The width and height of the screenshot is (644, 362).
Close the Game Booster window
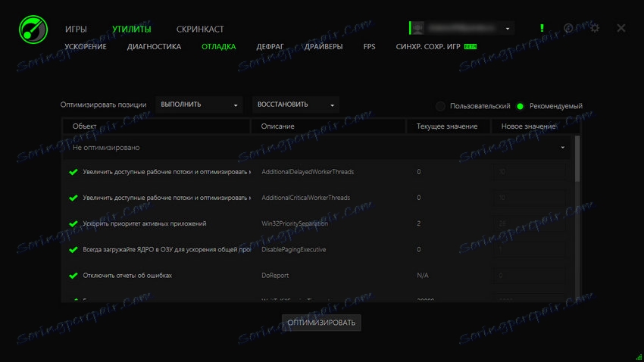(621, 28)
